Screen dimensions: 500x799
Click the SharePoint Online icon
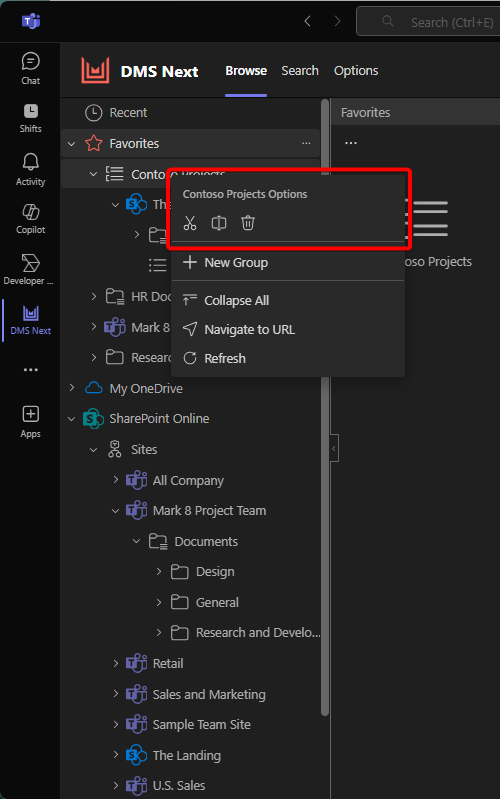coord(93,418)
